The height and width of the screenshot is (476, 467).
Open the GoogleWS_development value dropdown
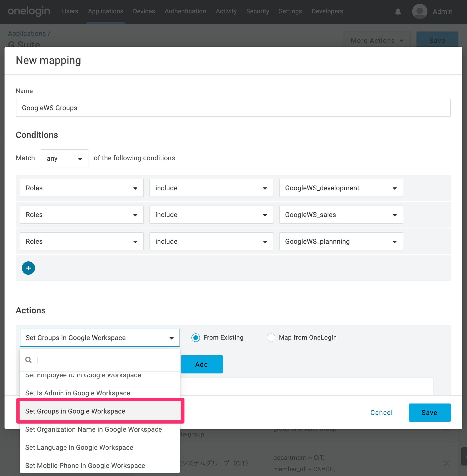(x=341, y=188)
